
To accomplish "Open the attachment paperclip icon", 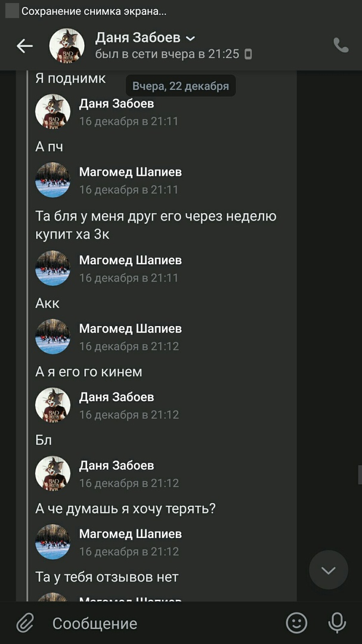I will [x=24, y=624].
